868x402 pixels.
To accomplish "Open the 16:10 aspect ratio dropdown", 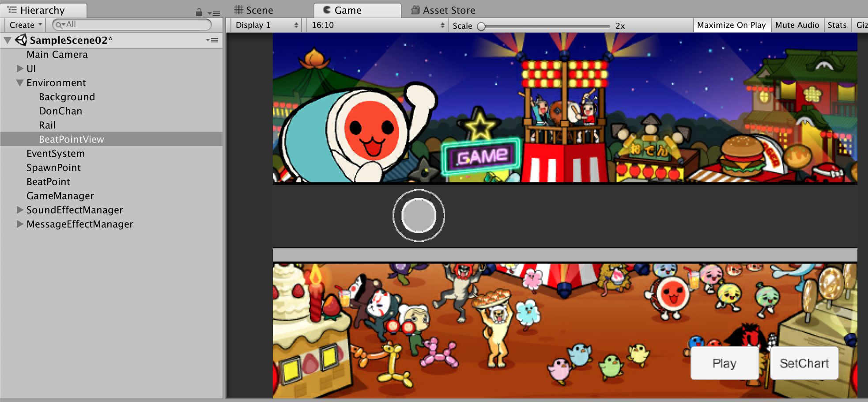I will (x=378, y=25).
